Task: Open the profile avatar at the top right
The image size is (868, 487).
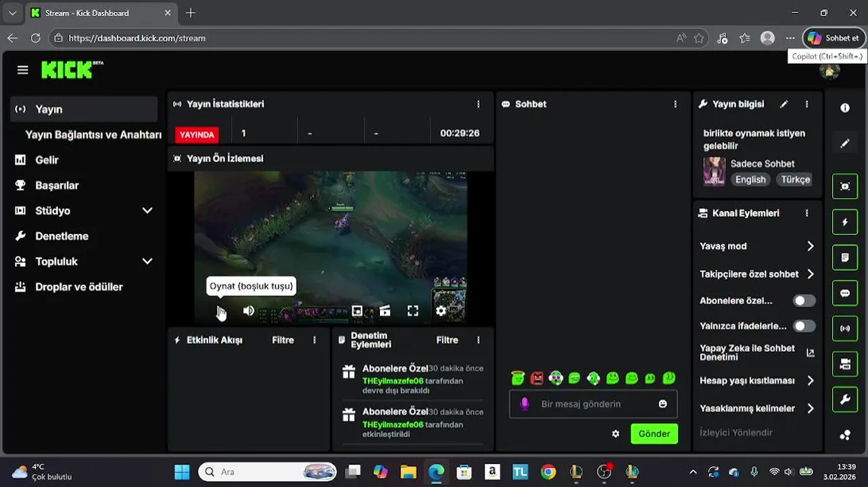Action: (829, 70)
